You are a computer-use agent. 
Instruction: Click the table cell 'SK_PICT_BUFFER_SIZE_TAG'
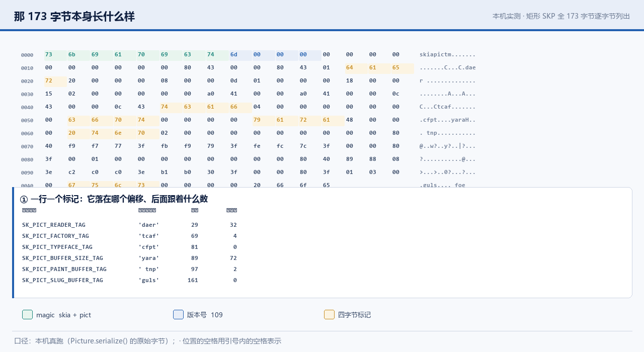click(x=62, y=258)
